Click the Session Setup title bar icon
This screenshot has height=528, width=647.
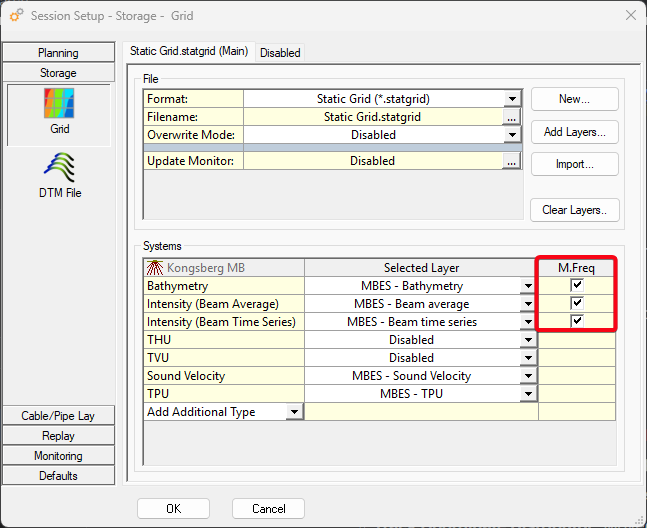click(17, 16)
